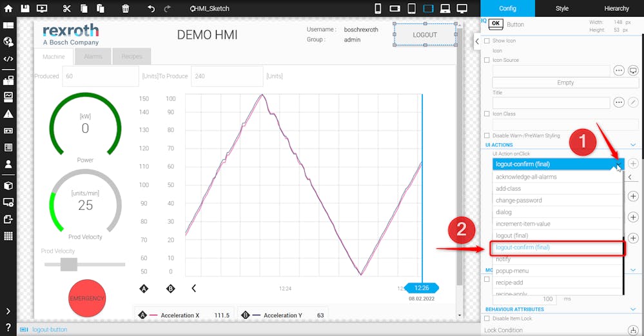Open the logout-button breadcrumb link
The image size is (644, 336).
[x=50, y=330]
